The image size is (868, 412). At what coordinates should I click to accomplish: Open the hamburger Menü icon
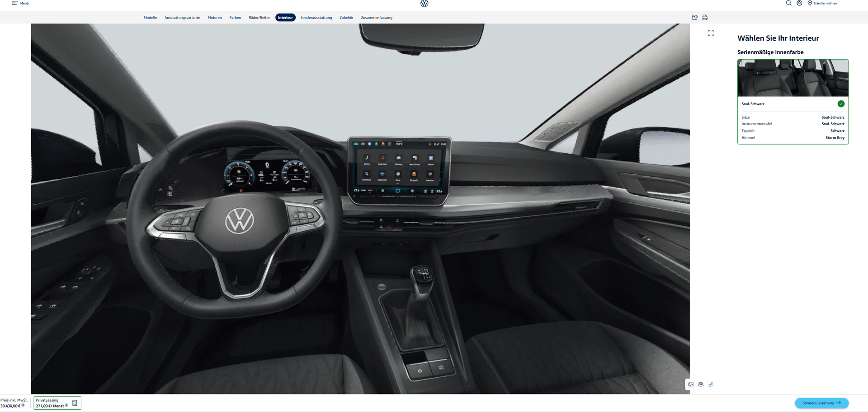pyautogui.click(x=14, y=3)
